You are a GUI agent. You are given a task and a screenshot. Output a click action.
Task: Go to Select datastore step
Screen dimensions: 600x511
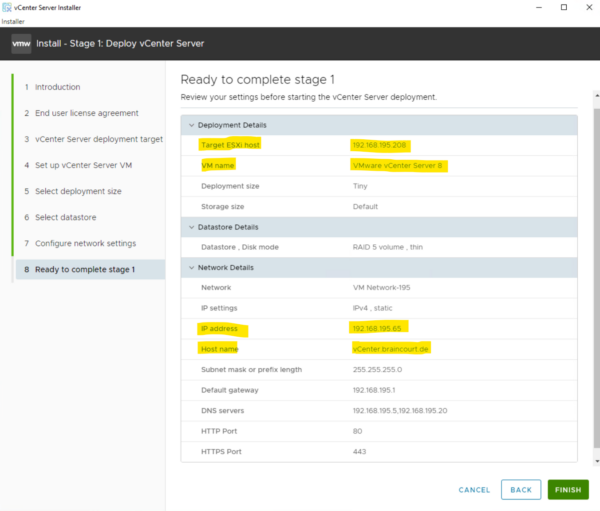pyautogui.click(x=65, y=217)
